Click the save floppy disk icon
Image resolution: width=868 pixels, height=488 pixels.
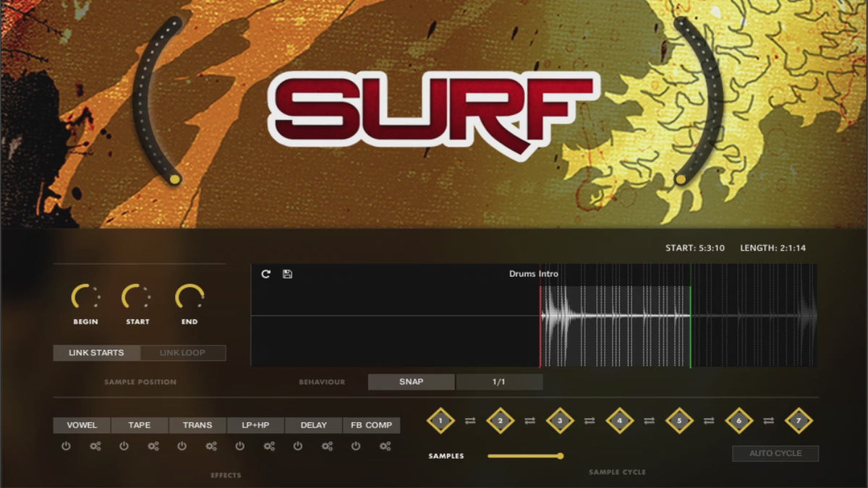[x=287, y=274]
